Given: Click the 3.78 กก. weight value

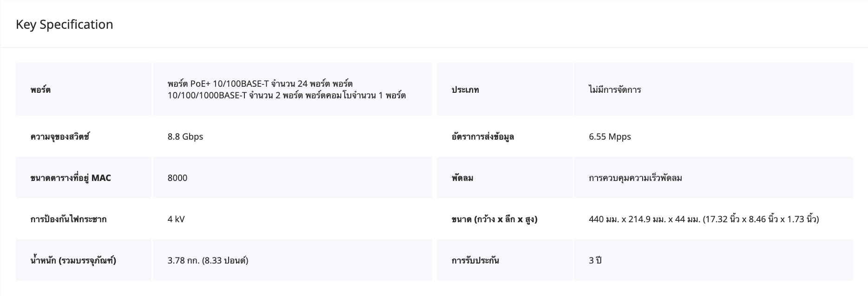Looking at the screenshot, I should (208, 260).
